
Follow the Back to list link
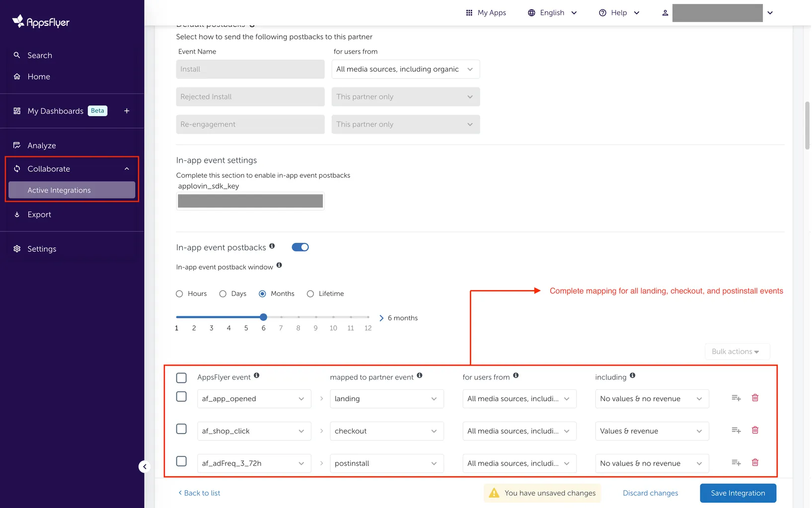tap(199, 493)
